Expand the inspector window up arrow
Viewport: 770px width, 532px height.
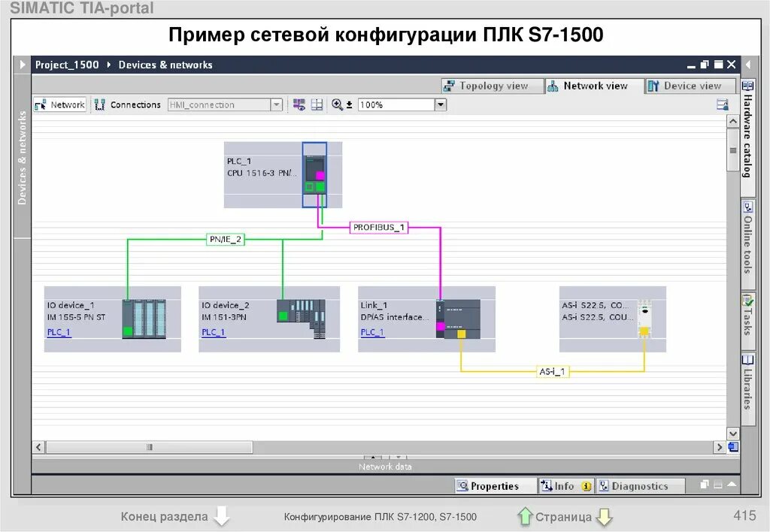coord(732,485)
